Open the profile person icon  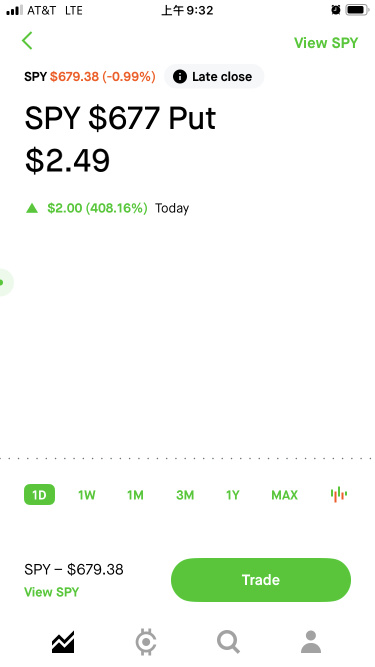311,642
